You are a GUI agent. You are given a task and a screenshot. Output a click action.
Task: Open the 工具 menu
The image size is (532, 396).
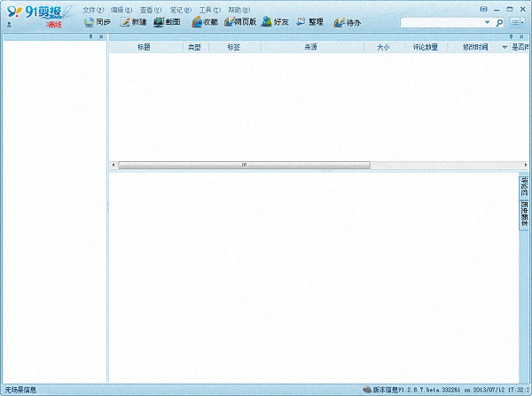[209, 10]
